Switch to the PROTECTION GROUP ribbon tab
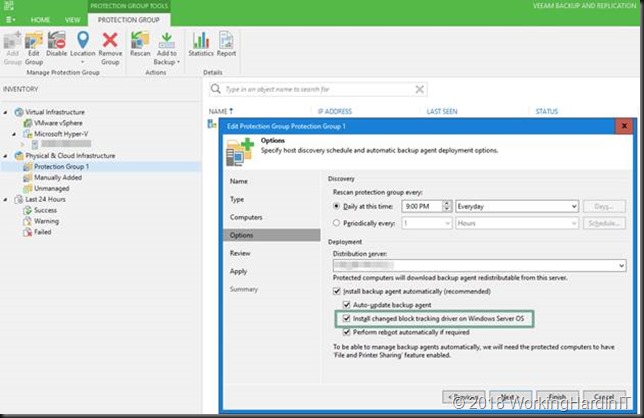Viewport: 644px width, 418px height. (129, 20)
